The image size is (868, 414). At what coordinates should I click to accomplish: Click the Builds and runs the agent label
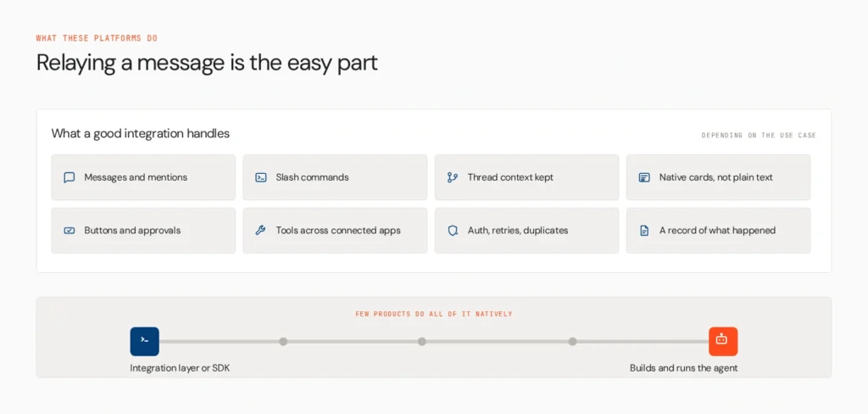pyautogui.click(x=684, y=368)
